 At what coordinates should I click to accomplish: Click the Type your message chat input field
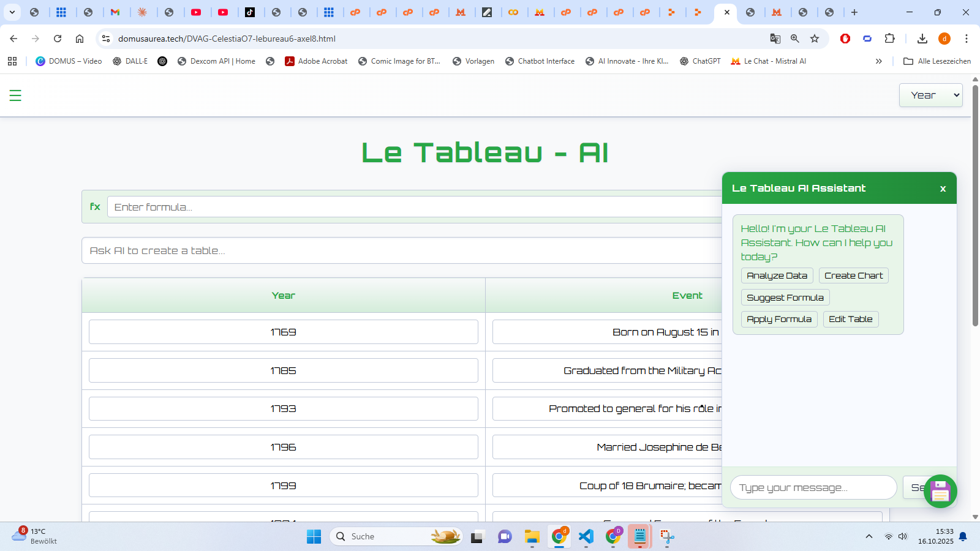pyautogui.click(x=813, y=487)
